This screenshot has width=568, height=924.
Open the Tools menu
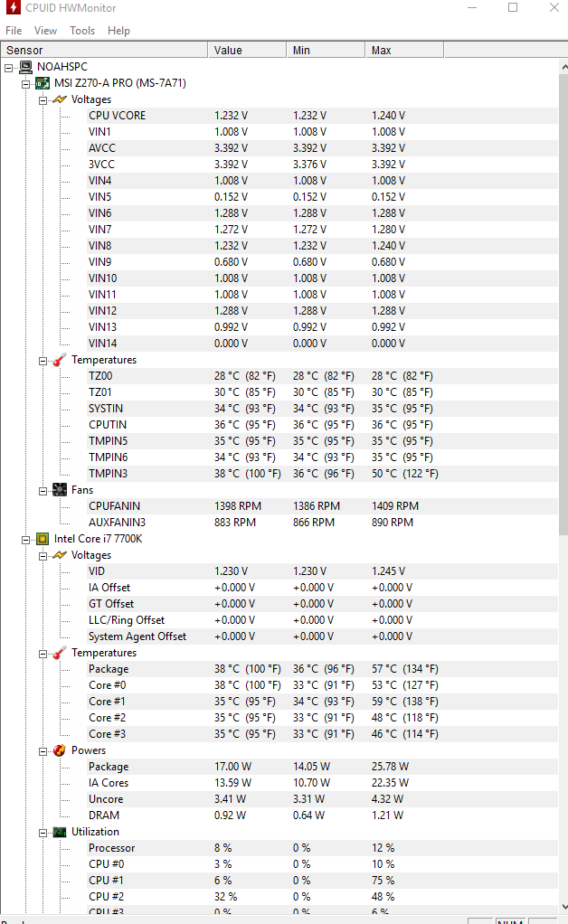(x=82, y=31)
